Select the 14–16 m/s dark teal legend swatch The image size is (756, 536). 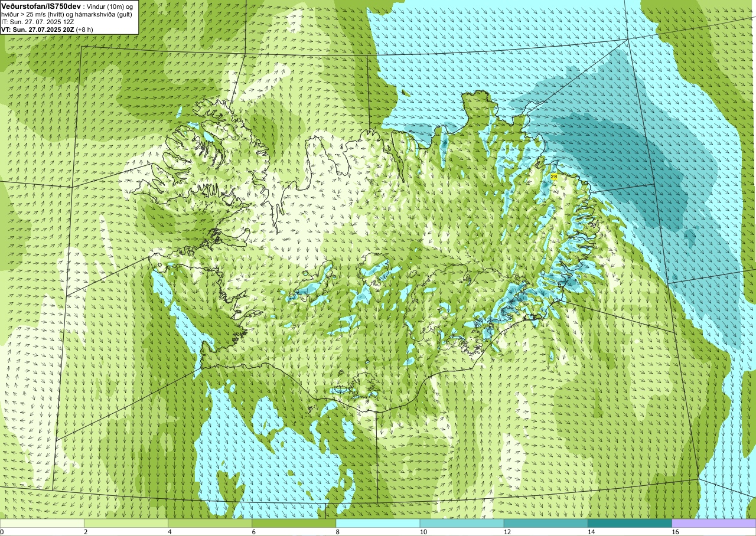click(630, 523)
